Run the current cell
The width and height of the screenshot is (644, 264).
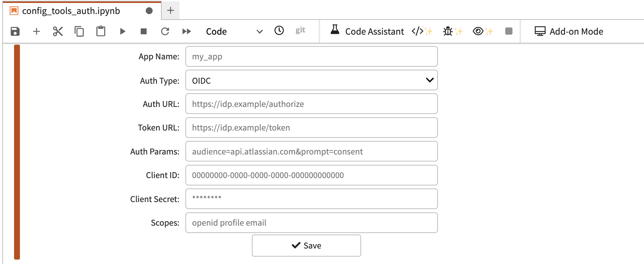point(122,31)
